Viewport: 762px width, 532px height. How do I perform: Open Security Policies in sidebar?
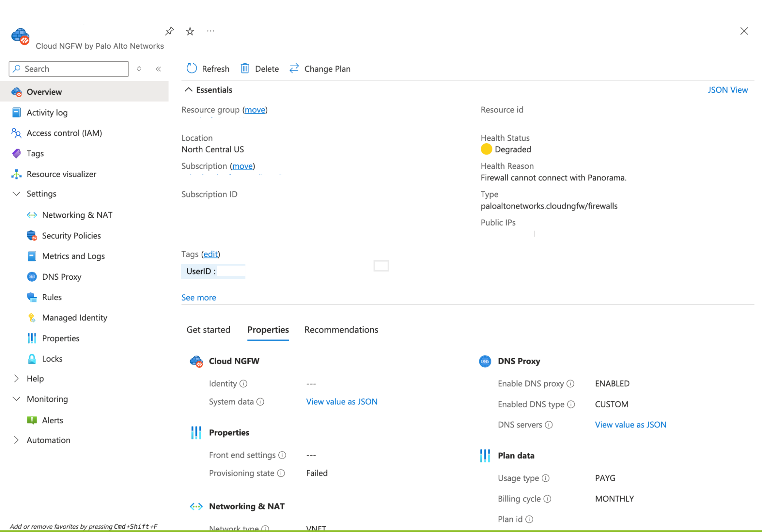pyautogui.click(x=71, y=236)
